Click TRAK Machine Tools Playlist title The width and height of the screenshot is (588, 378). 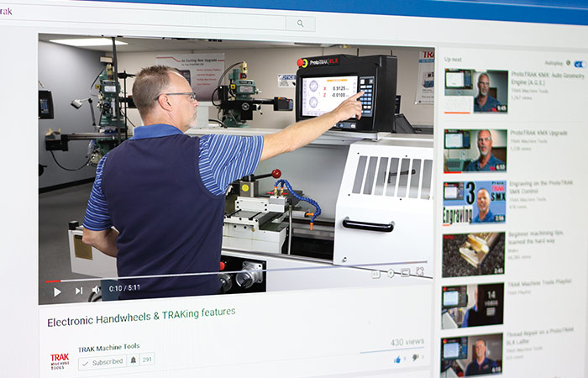coord(539,283)
